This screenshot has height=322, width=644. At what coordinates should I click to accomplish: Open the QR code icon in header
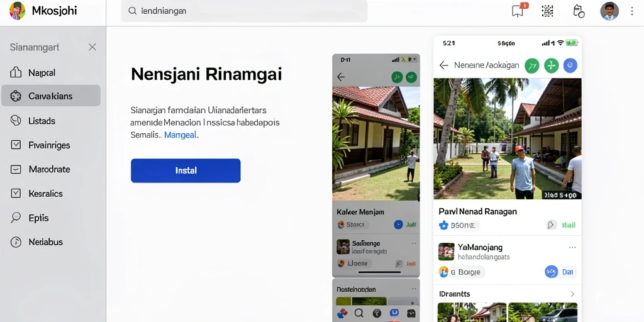pos(548,11)
